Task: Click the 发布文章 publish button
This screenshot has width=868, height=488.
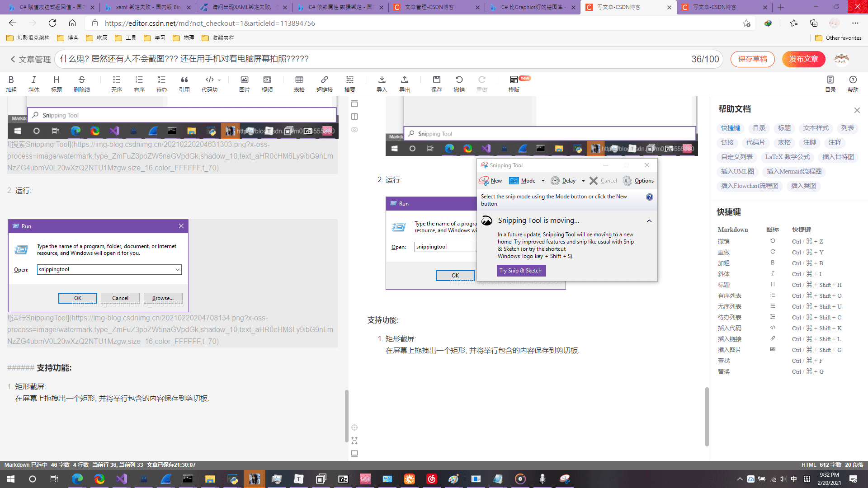Action: point(803,59)
